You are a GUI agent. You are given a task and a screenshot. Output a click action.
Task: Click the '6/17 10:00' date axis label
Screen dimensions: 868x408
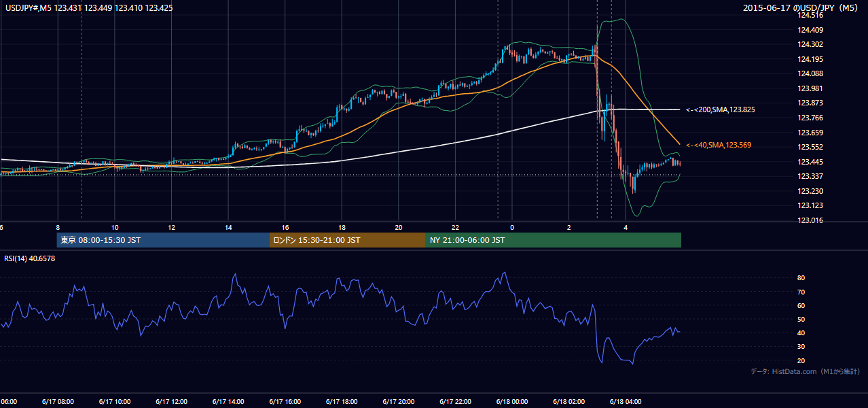coord(115,401)
